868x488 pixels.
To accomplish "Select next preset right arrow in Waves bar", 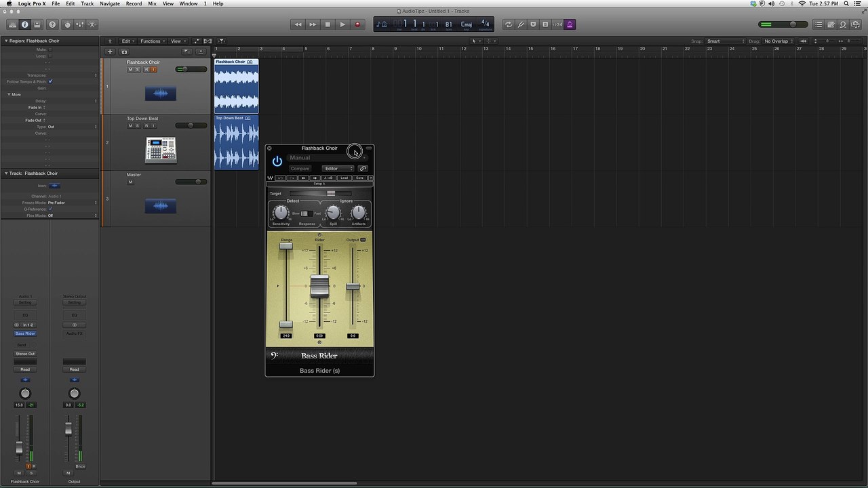I will [x=315, y=178].
